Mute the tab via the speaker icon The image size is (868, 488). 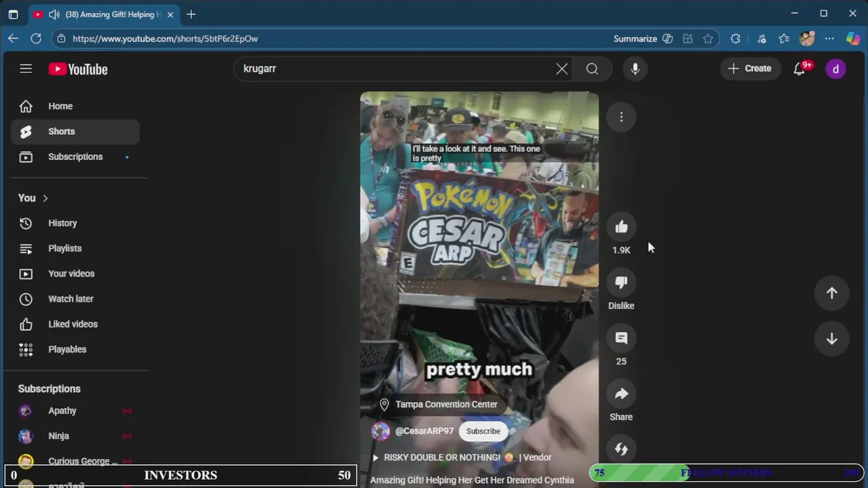[x=54, y=14]
